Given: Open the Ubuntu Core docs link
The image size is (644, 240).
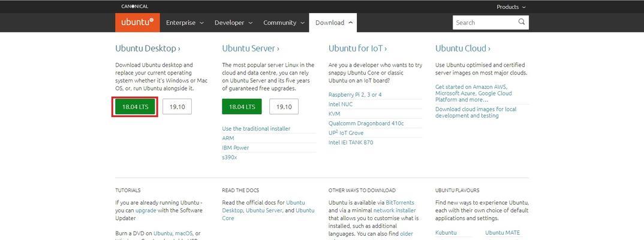Looking at the screenshot, I should (x=268, y=214).
